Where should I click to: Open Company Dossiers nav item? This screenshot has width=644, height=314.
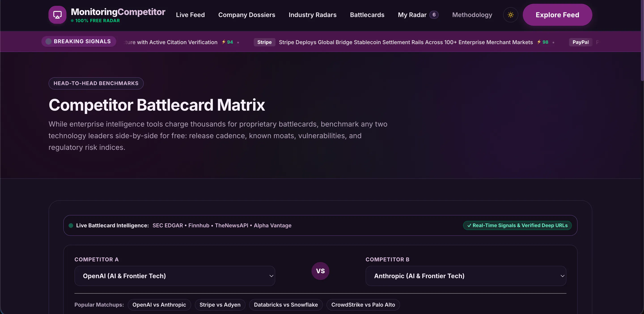[246, 15]
